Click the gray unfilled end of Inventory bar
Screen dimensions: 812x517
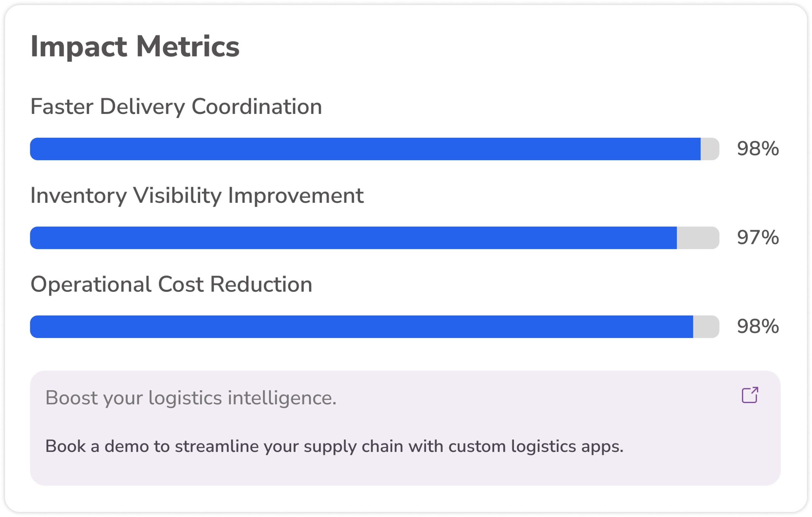click(697, 238)
